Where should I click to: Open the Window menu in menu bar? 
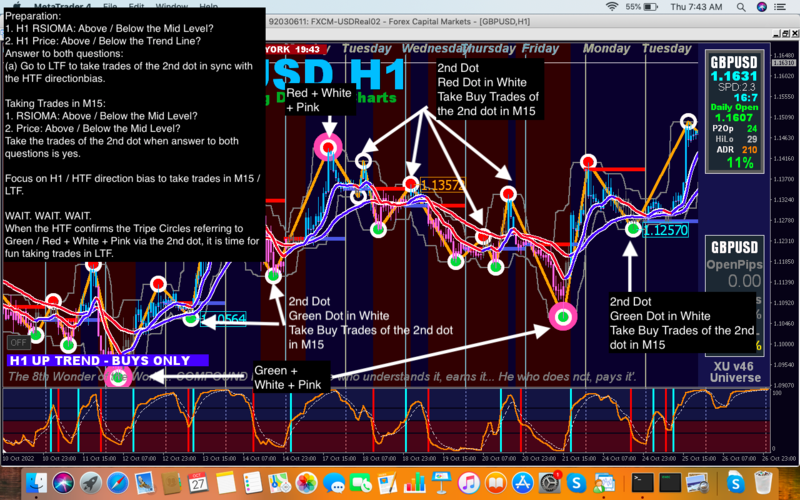(x=171, y=6)
